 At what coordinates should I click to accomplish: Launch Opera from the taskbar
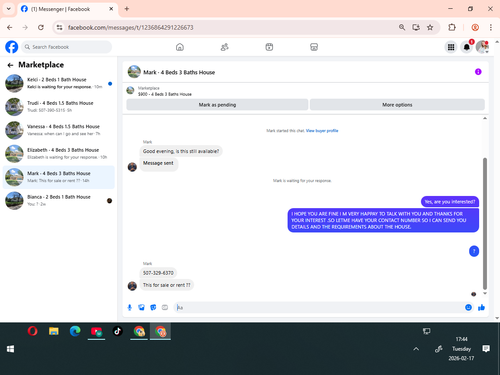tap(32, 331)
